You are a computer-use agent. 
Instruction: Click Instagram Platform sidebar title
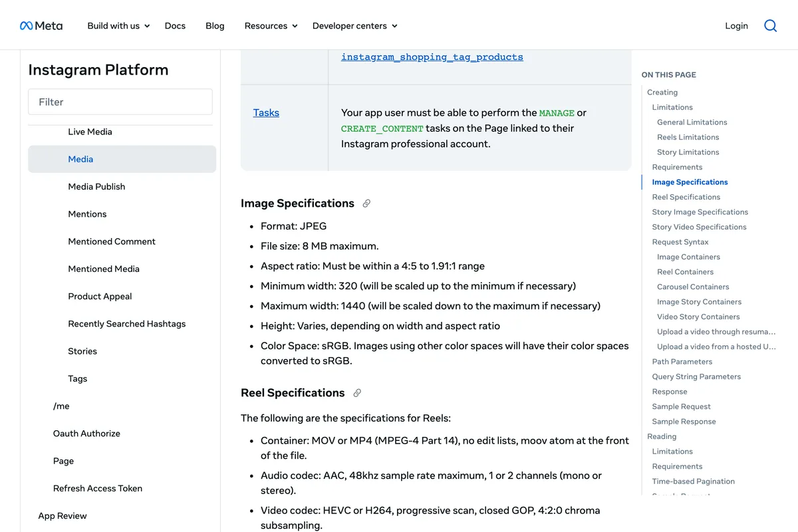pyautogui.click(x=98, y=70)
